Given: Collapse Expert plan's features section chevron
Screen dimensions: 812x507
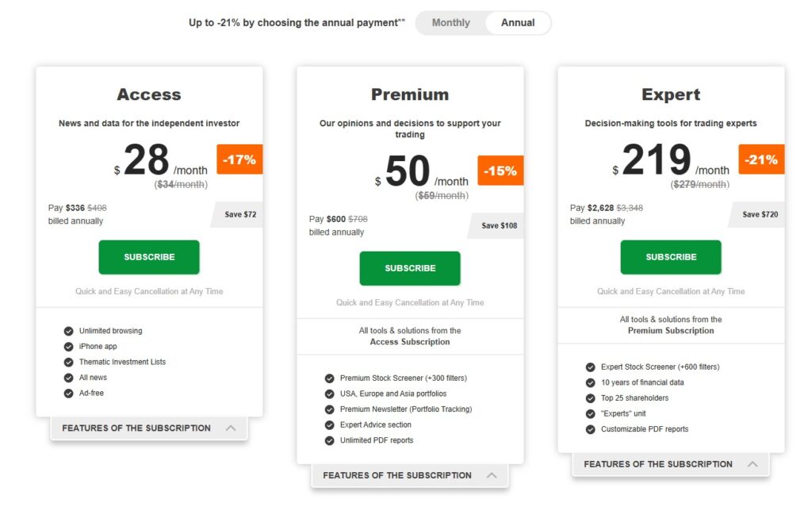Looking at the screenshot, I should point(754,464).
